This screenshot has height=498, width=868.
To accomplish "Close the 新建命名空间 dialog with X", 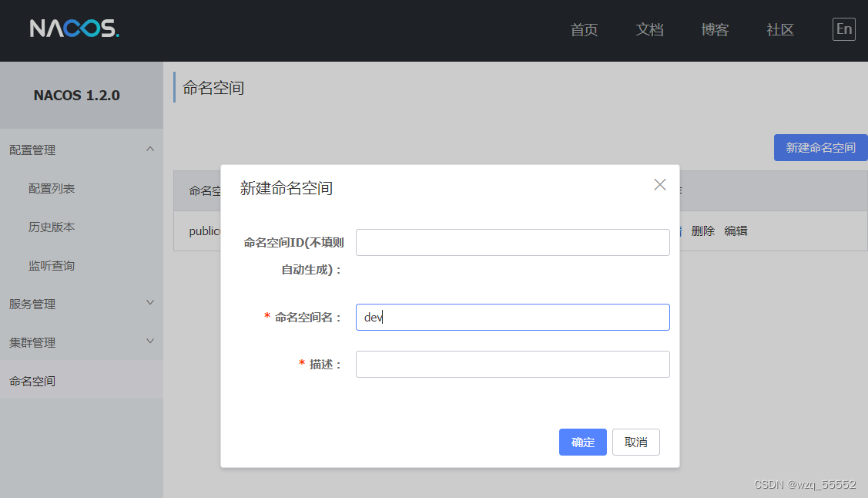I will point(659,184).
